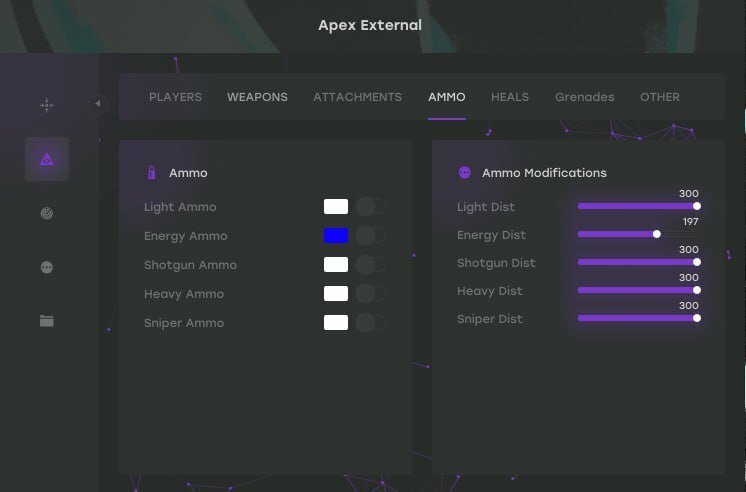Switch to the WEAPONS tab
Image resolution: width=746 pixels, height=492 pixels.
(x=257, y=97)
